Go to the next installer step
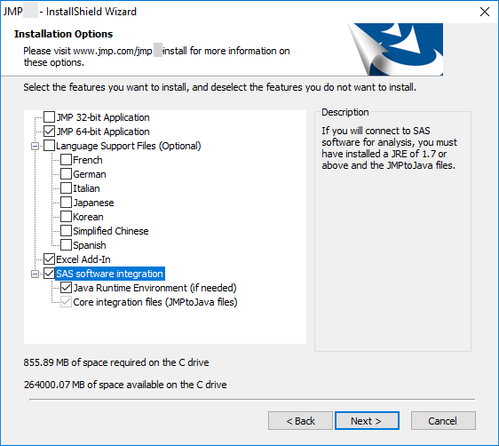The height and width of the screenshot is (446, 499). tap(367, 421)
